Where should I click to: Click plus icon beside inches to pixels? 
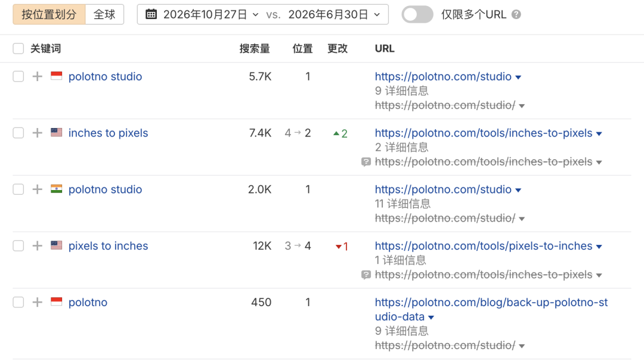38,133
